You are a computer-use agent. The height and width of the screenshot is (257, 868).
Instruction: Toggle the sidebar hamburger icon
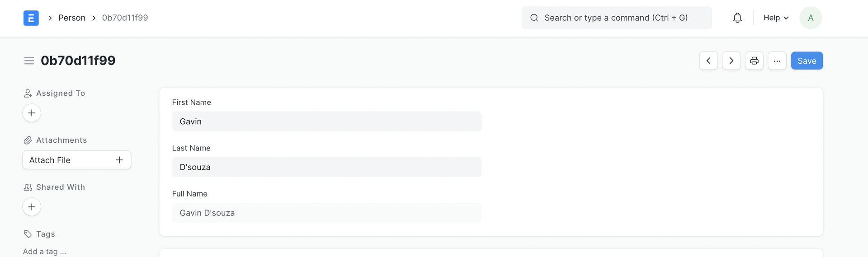point(29,61)
